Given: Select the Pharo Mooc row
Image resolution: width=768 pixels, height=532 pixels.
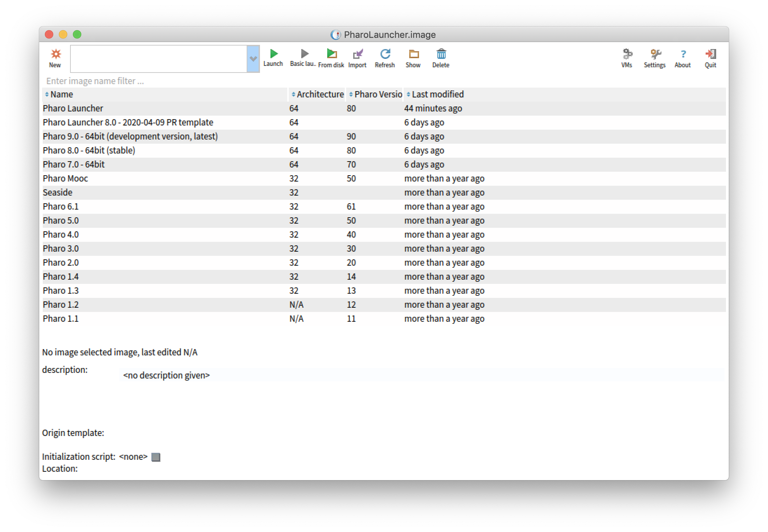Looking at the screenshot, I should coord(384,178).
